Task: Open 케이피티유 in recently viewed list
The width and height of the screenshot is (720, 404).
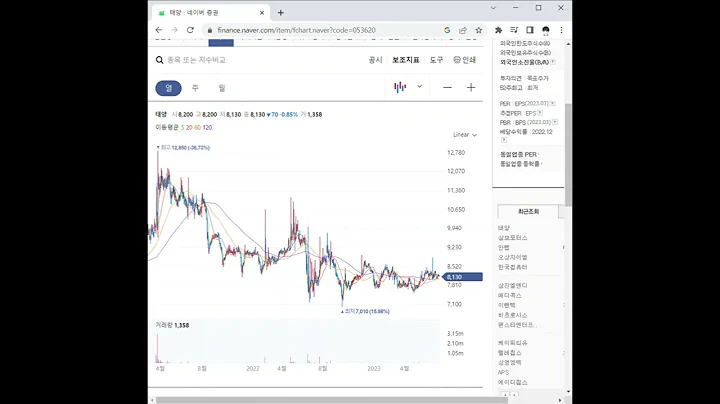Action: coord(512,343)
